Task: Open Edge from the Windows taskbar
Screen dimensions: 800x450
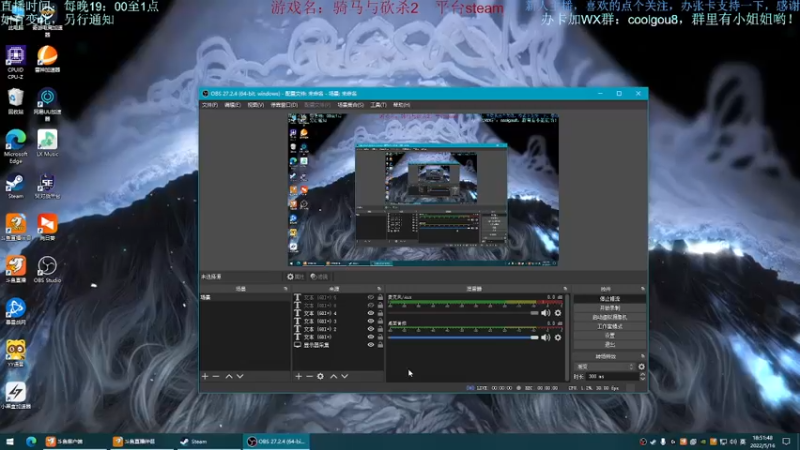Action: [x=31, y=441]
